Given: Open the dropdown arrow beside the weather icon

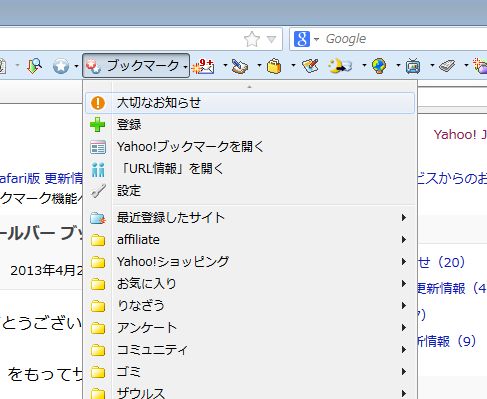Looking at the screenshot, I should (x=364, y=65).
